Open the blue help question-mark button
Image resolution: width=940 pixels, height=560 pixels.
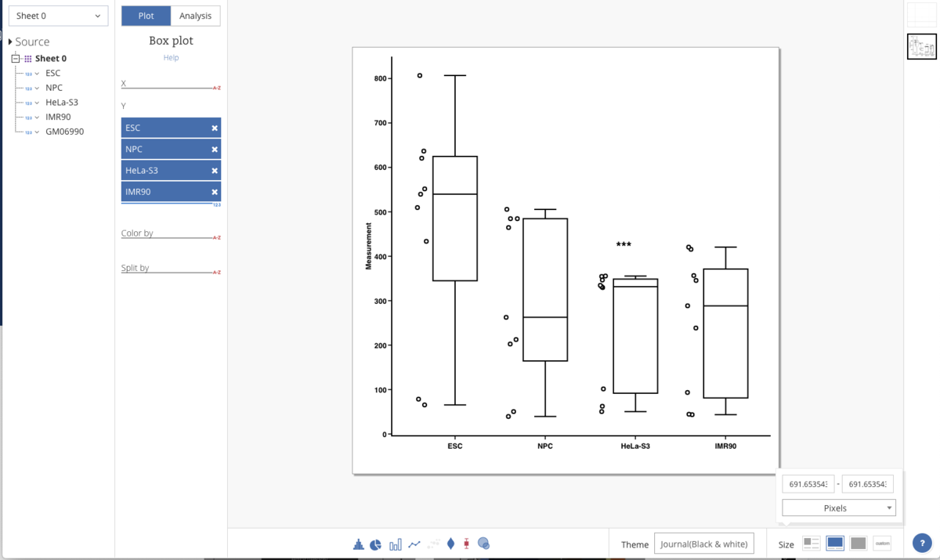coord(922,543)
